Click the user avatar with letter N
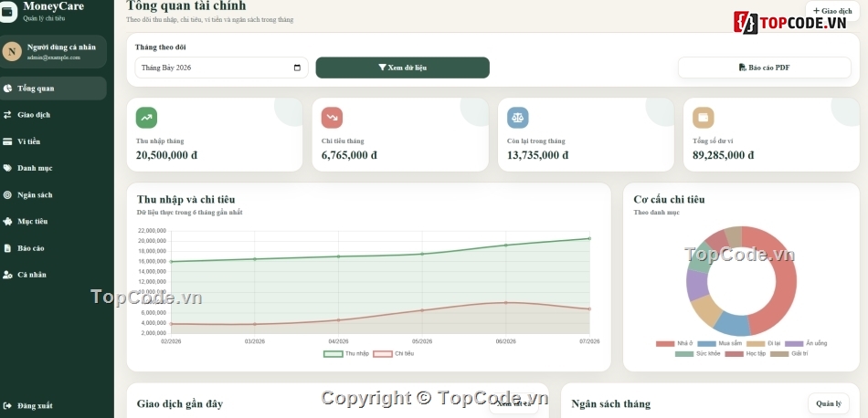 (x=12, y=51)
